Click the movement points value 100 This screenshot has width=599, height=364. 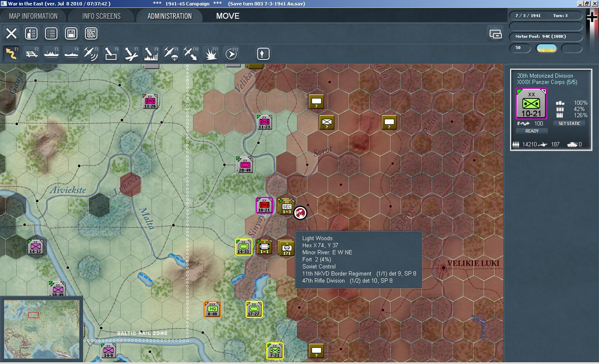[x=539, y=123]
